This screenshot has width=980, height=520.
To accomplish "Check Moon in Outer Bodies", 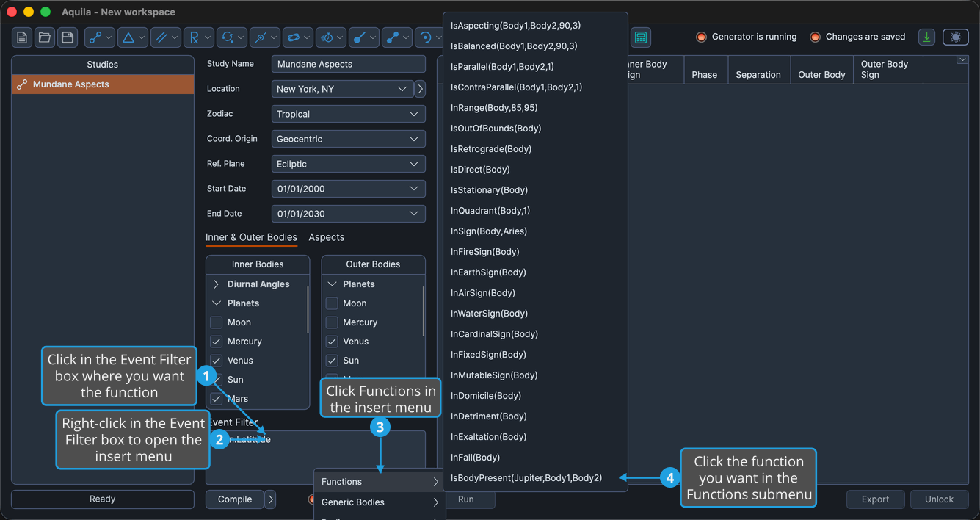I will pyautogui.click(x=332, y=303).
